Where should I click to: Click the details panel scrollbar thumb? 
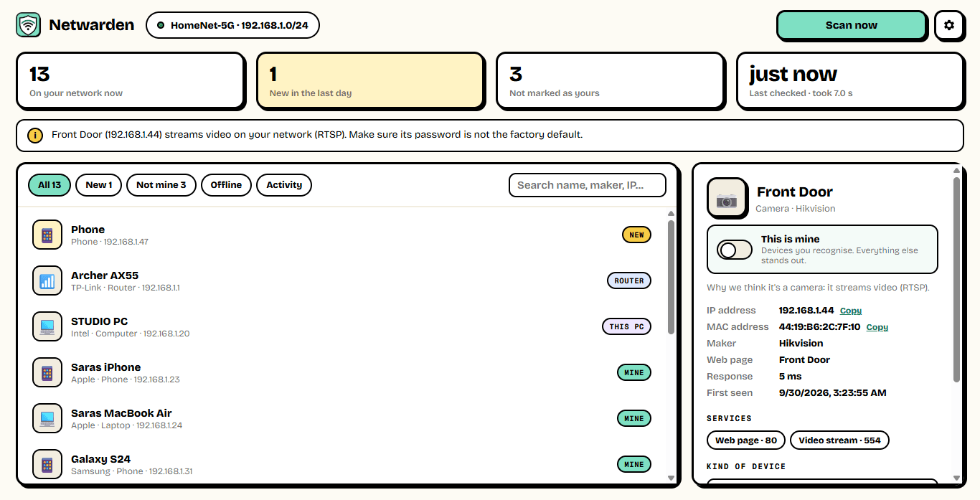click(x=956, y=280)
